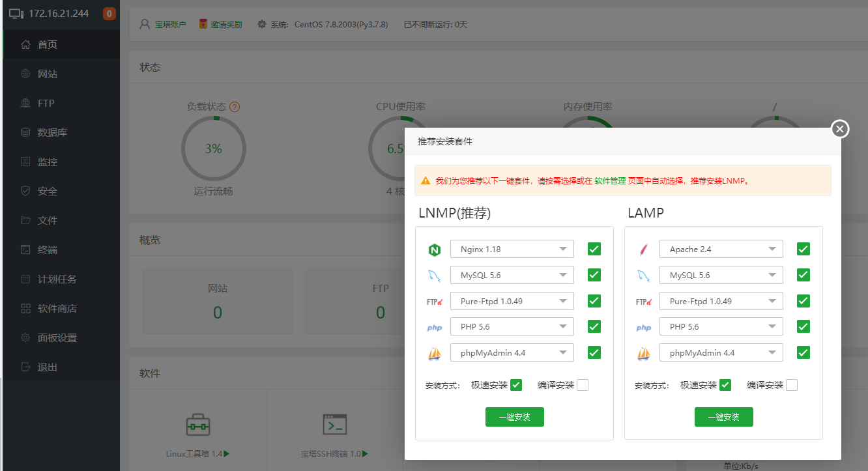Open LAMP Pure-Ftpd 1.0.49 dropdown
This screenshot has width=868, height=471.
[x=721, y=301]
